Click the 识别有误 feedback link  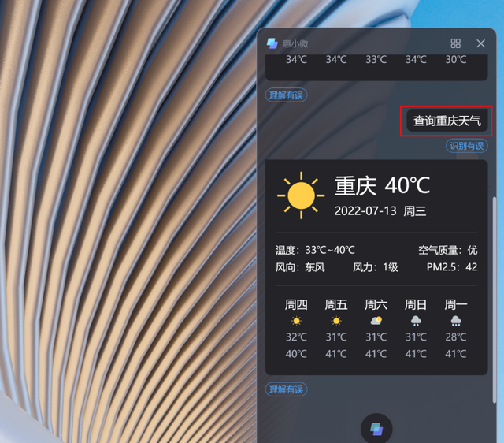(x=467, y=146)
